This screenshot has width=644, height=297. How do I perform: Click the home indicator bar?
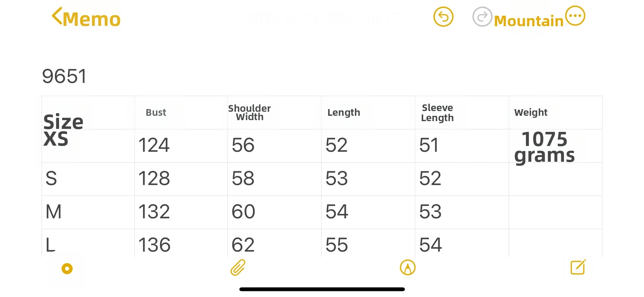point(322,289)
